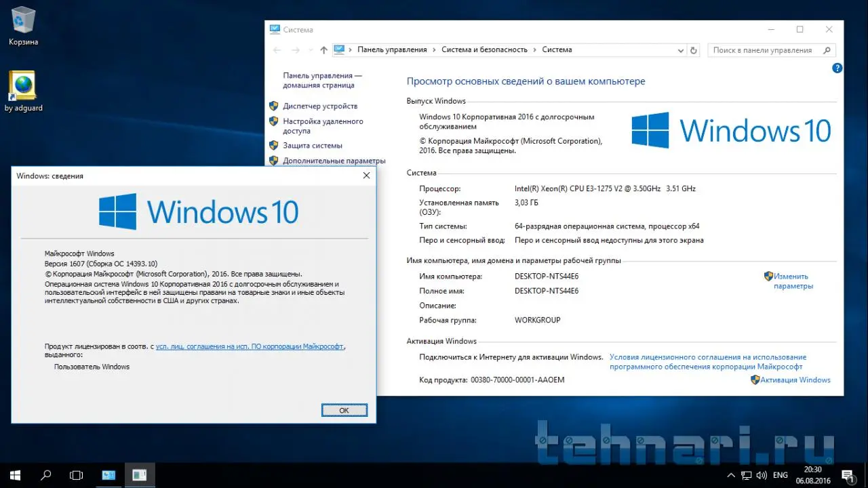The height and width of the screenshot is (488, 868).
Task: Open 'Дополнительные параметры' link
Action: [x=334, y=161]
